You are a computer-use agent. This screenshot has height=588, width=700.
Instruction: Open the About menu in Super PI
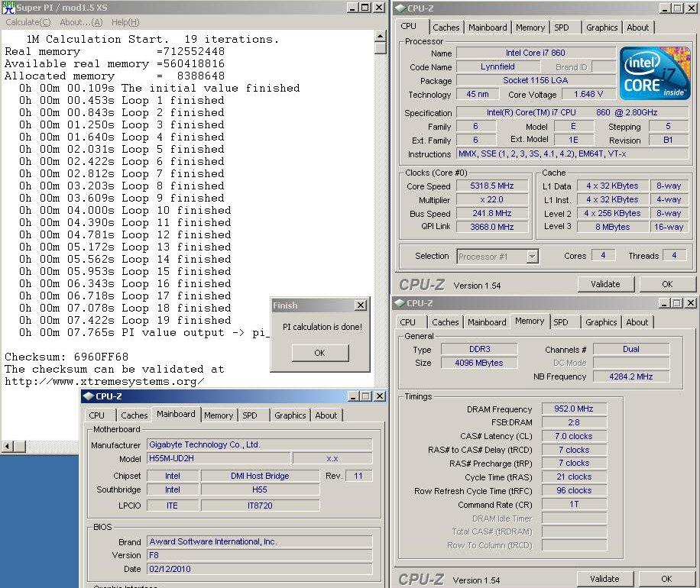click(81, 22)
